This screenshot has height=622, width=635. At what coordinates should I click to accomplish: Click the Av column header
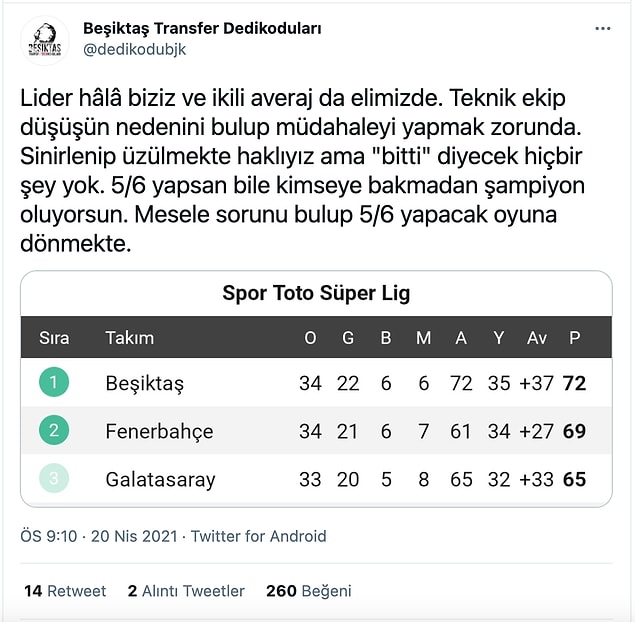point(537,338)
